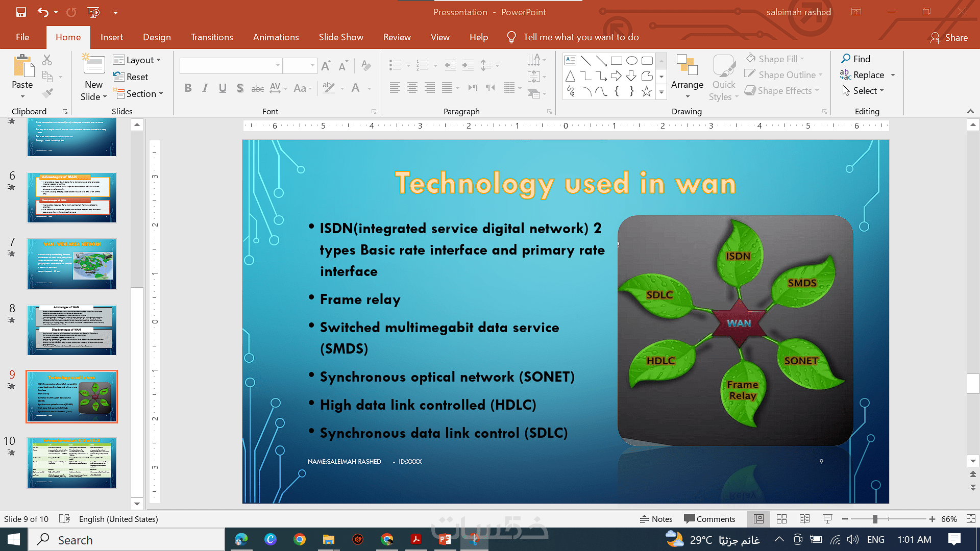
Task: Click the Fit slide to window icon
Action: (x=971, y=519)
